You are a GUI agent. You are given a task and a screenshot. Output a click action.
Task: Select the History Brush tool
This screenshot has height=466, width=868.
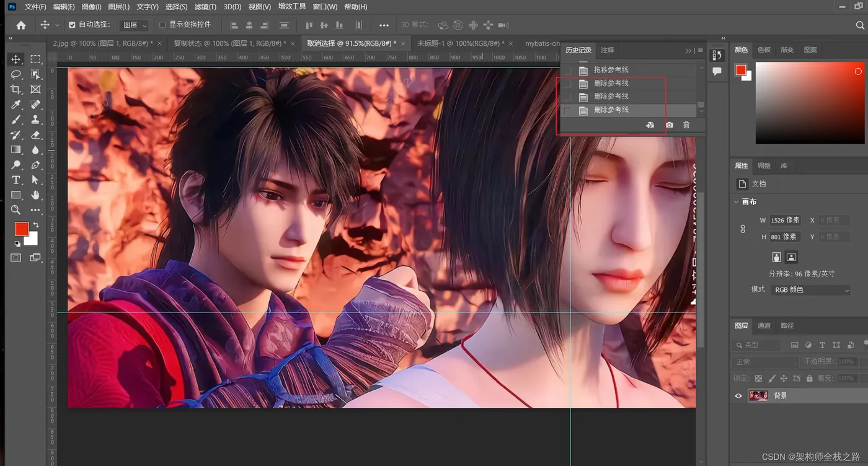[x=16, y=134]
